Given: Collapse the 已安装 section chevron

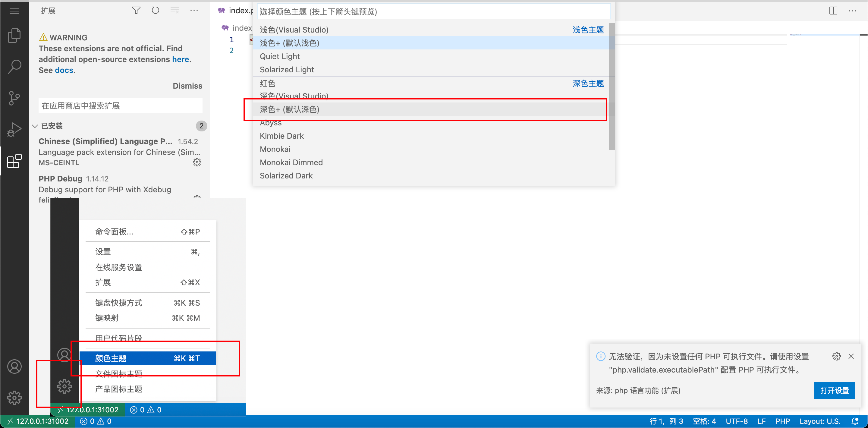Looking at the screenshot, I should pyautogui.click(x=35, y=126).
